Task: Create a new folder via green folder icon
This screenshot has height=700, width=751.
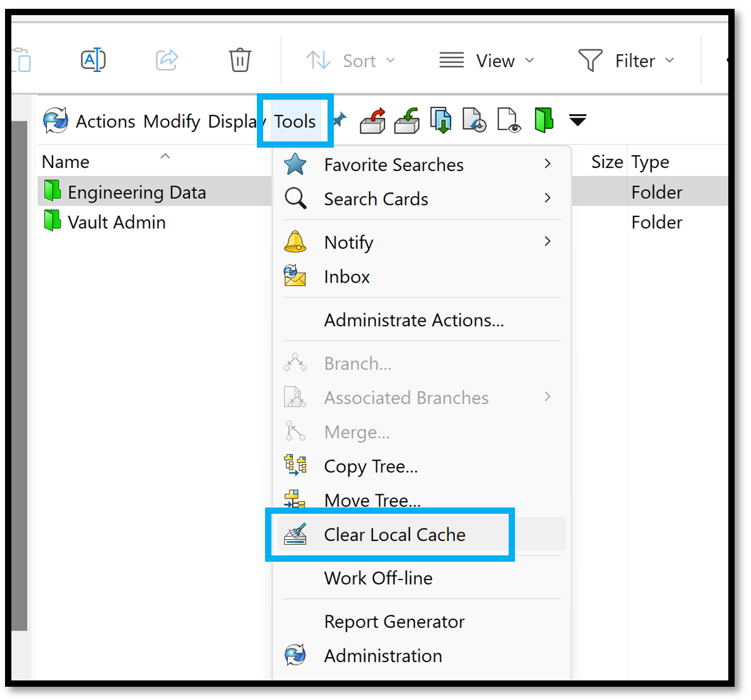Action: pyautogui.click(x=543, y=120)
